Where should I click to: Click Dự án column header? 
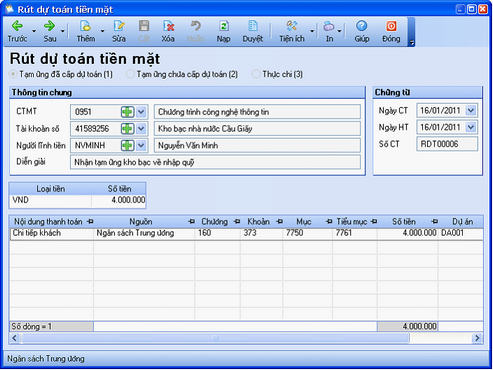[x=462, y=222]
